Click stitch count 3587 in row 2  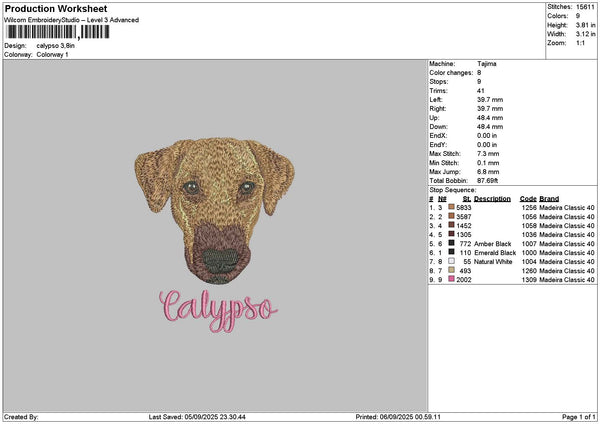pyautogui.click(x=464, y=217)
